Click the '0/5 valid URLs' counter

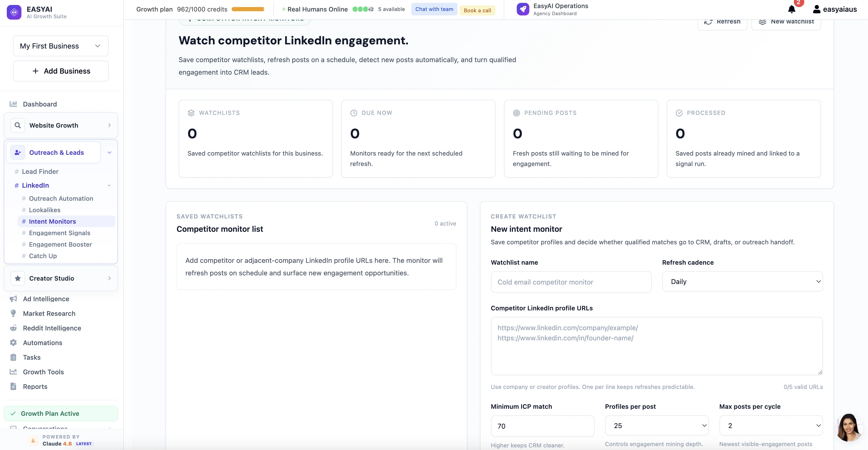point(803,387)
